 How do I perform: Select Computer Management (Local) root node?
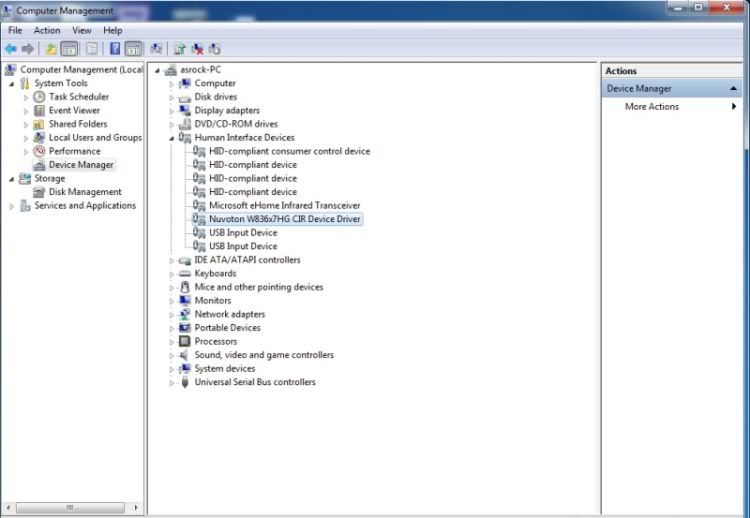point(81,69)
